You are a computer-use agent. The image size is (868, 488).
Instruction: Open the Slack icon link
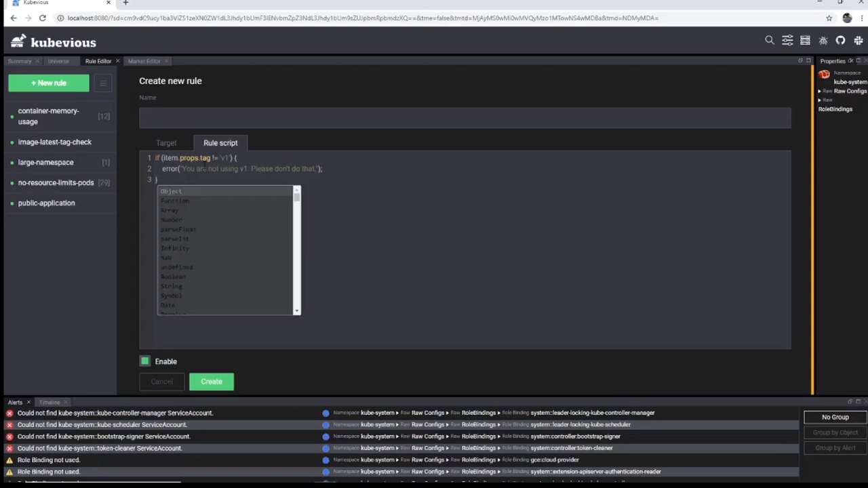tap(859, 41)
